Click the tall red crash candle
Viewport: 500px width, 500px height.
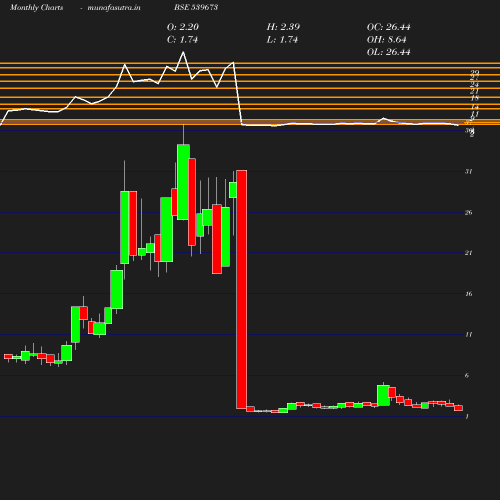[242, 289]
